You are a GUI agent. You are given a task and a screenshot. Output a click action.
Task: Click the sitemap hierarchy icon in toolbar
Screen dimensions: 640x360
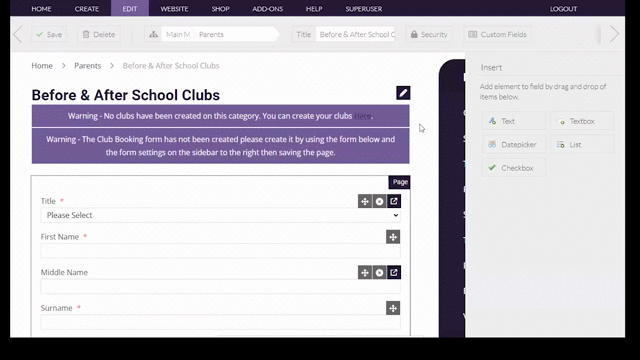coord(153,35)
